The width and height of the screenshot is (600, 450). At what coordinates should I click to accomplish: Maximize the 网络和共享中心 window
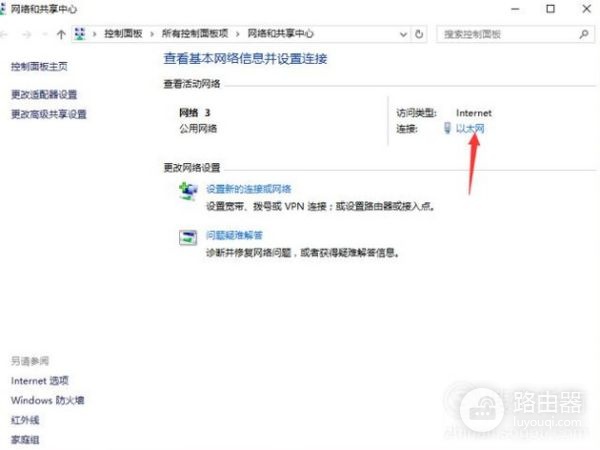(550, 9)
